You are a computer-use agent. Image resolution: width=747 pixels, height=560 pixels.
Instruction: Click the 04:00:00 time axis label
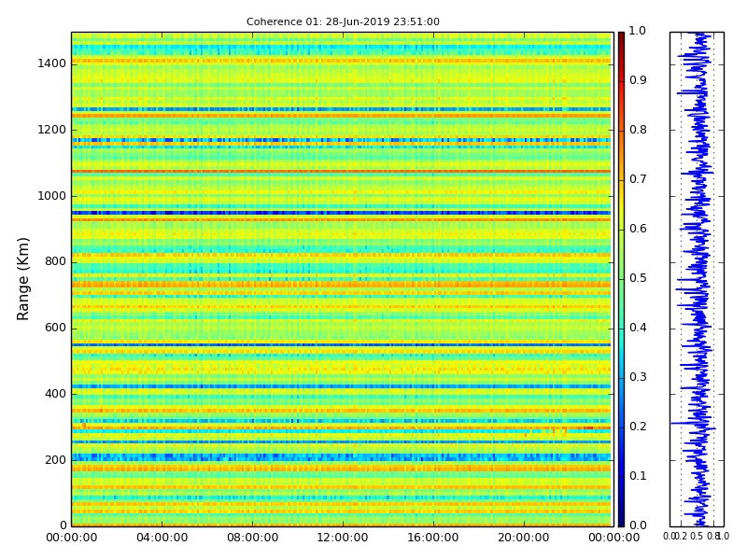[x=162, y=538]
